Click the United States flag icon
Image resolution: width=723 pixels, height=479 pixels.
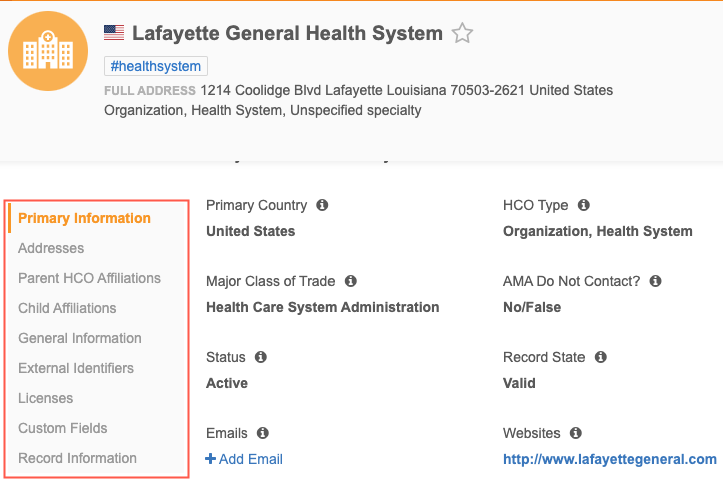[x=115, y=34]
